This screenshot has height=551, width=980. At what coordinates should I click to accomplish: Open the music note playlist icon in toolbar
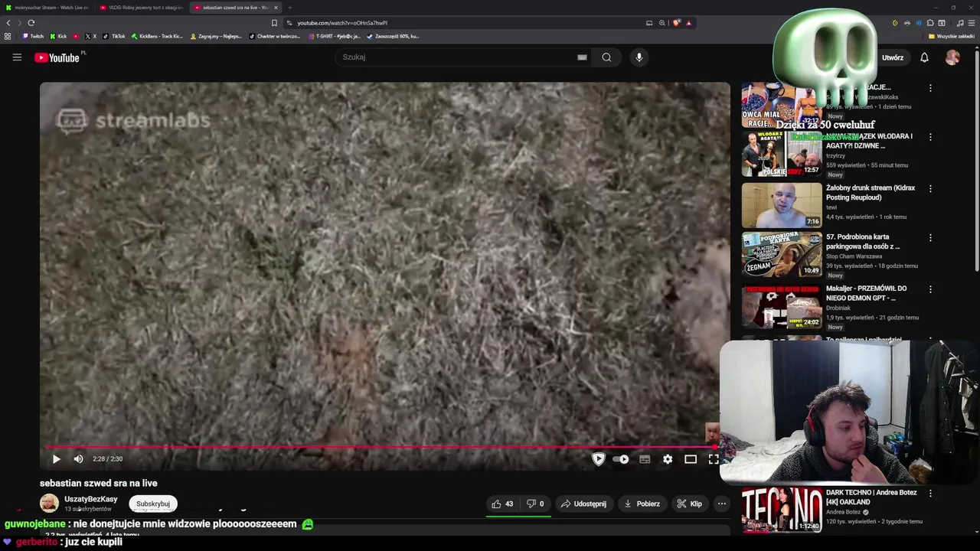coord(960,23)
